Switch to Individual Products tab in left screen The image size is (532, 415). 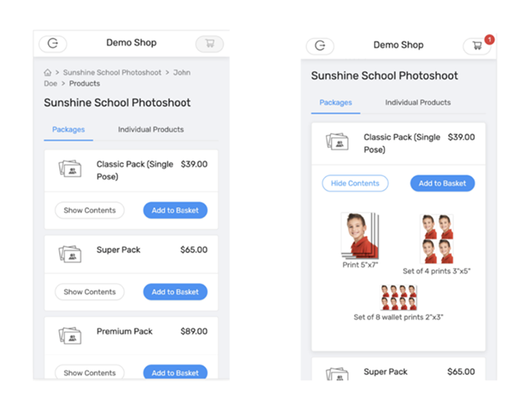[x=151, y=129]
